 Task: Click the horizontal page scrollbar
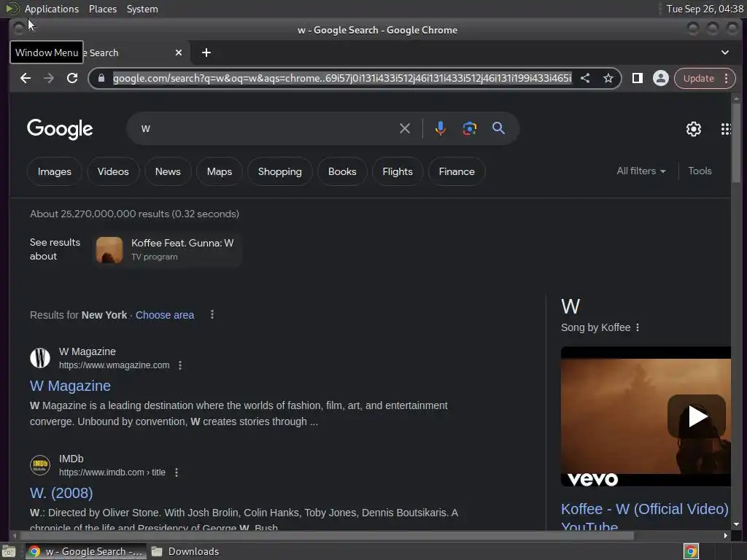pyautogui.click(x=326, y=536)
